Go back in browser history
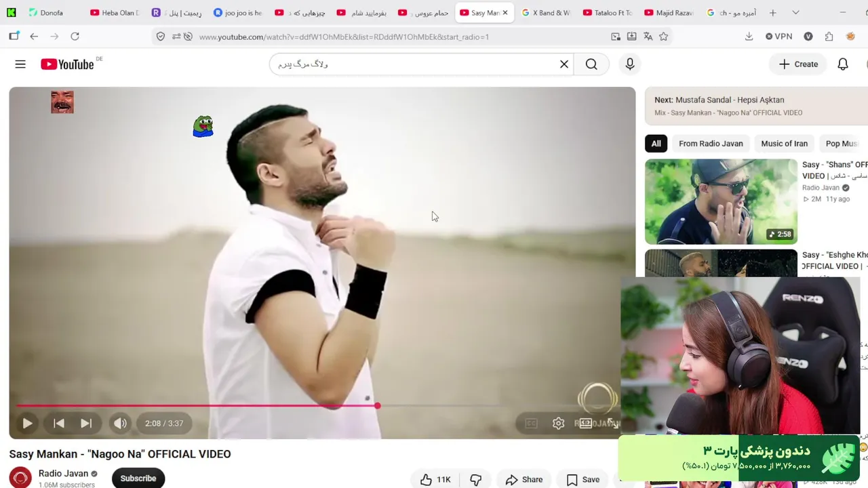868x488 pixels. 34,37
